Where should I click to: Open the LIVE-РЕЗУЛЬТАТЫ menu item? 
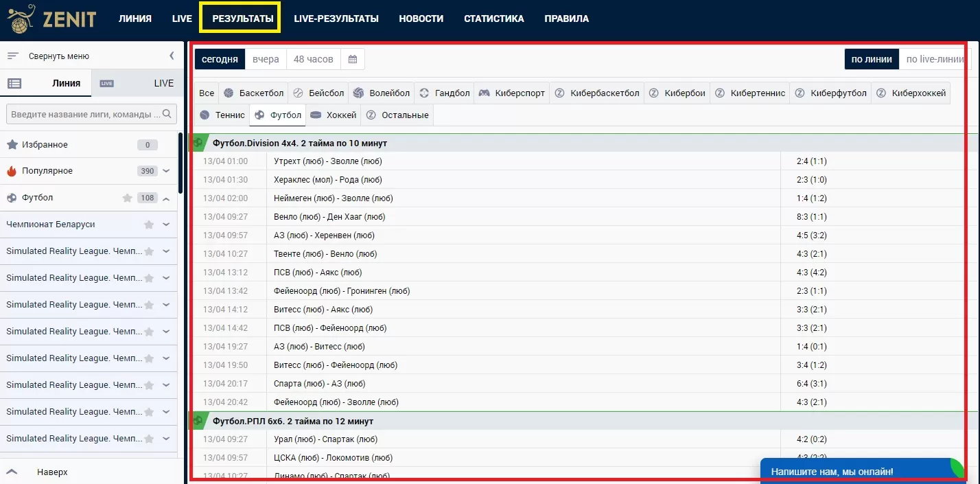pyautogui.click(x=336, y=19)
